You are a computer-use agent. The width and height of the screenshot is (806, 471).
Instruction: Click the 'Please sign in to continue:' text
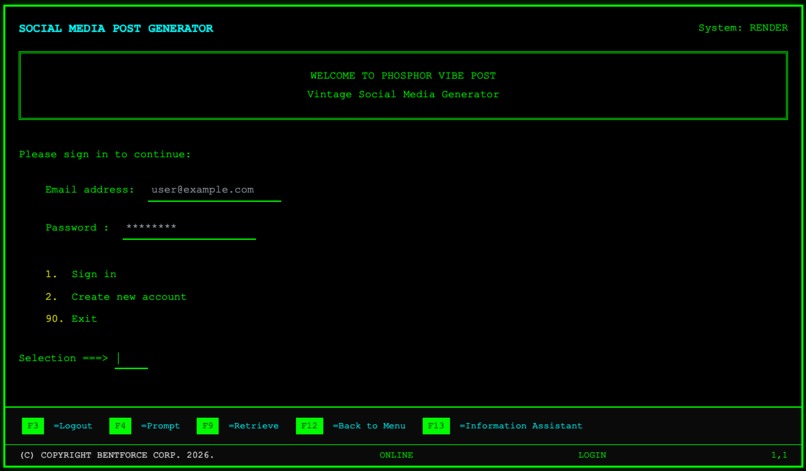[x=105, y=154]
